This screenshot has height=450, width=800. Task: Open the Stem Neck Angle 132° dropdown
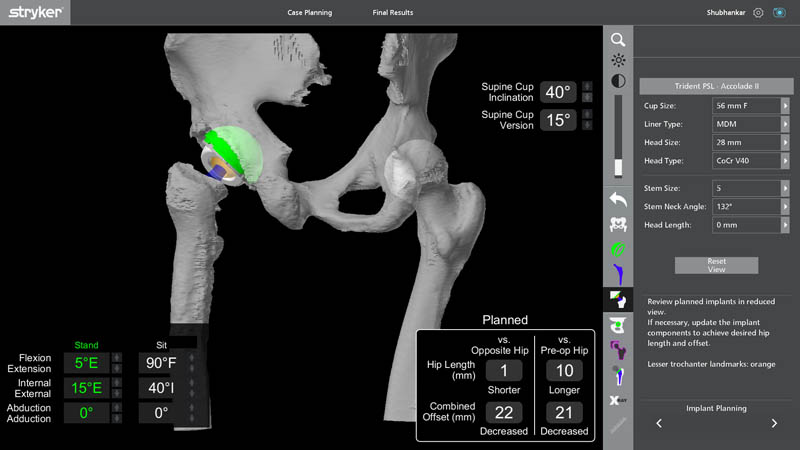click(751, 207)
